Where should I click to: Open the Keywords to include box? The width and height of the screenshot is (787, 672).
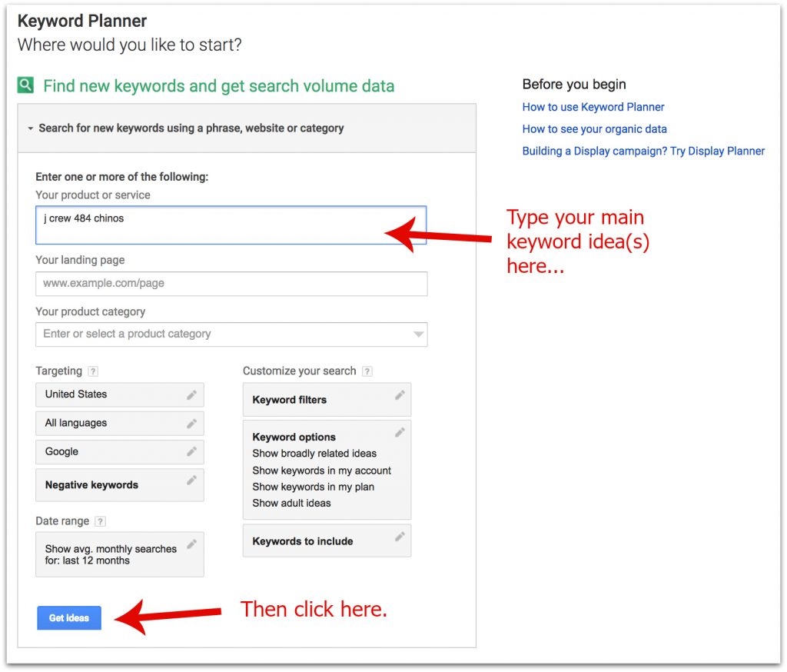click(327, 541)
